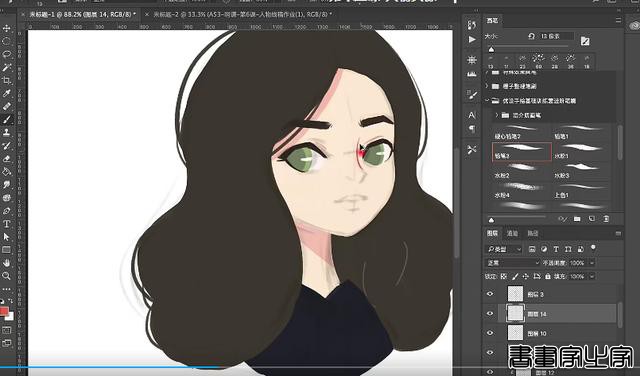The image size is (640, 376).
Task: Hide layer 12 using eye icon
Action: tap(490, 371)
